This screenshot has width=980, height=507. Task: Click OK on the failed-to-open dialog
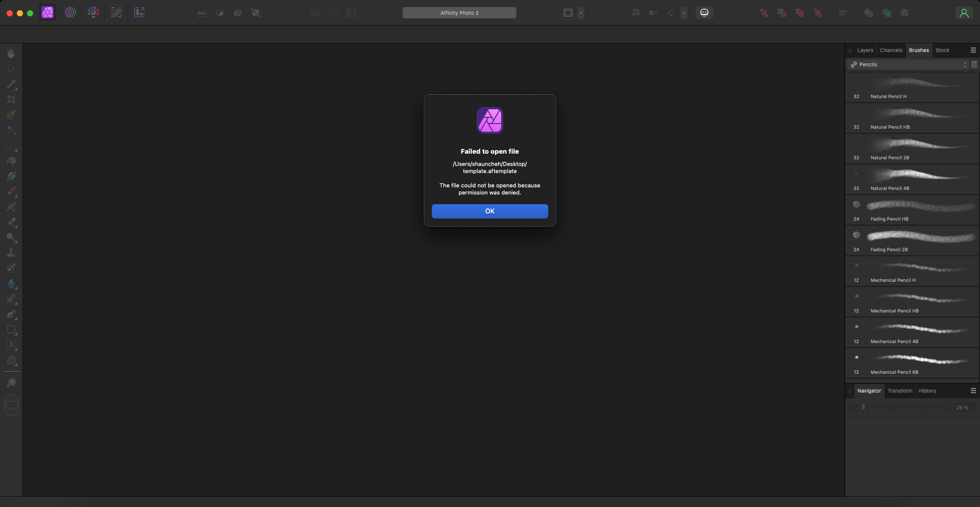coord(489,211)
